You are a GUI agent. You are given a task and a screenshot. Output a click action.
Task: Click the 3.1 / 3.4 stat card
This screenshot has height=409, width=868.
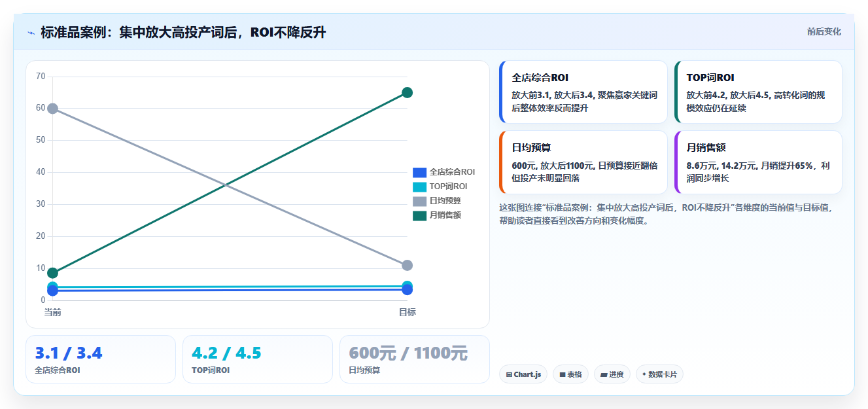click(x=101, y=359)
